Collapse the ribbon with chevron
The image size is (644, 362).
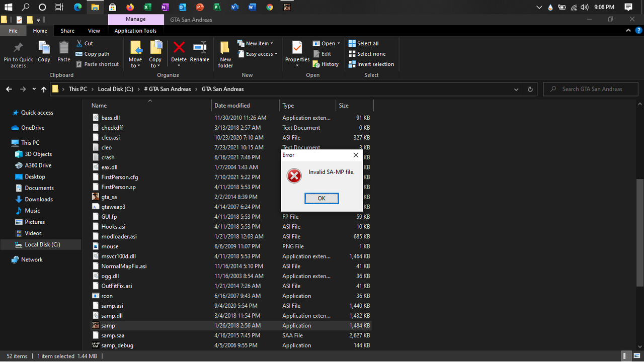628,31
